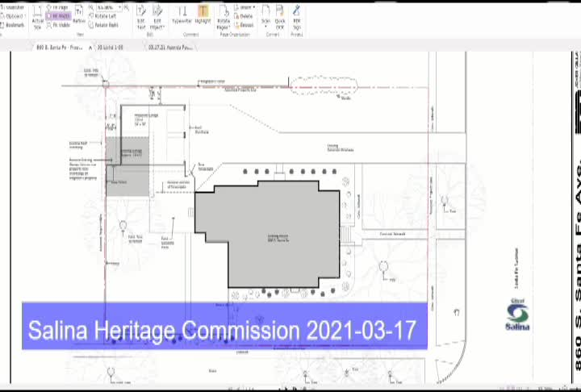Screen dimensions: 581x392
Task: Open the Clipboard tool
Action: pos(12,16)
